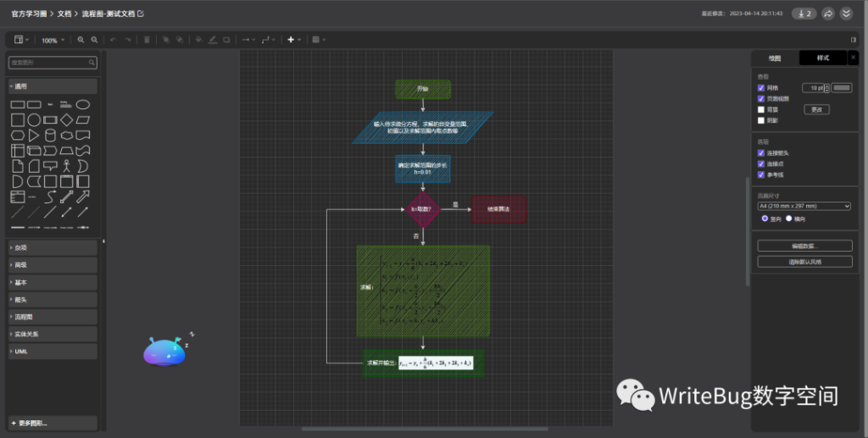Click the zoom in magnifier icon
The width and height of the screenshot is (868, 438).
click(x=81, y=40)
